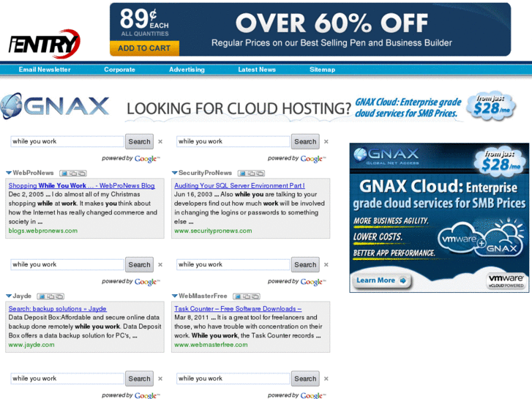Clear the search above WebMasterFree with X

326,264
